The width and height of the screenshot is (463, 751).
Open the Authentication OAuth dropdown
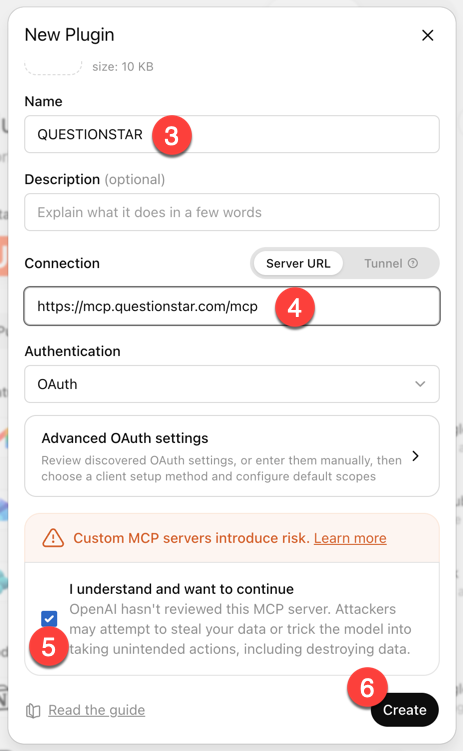coord(232,384)
